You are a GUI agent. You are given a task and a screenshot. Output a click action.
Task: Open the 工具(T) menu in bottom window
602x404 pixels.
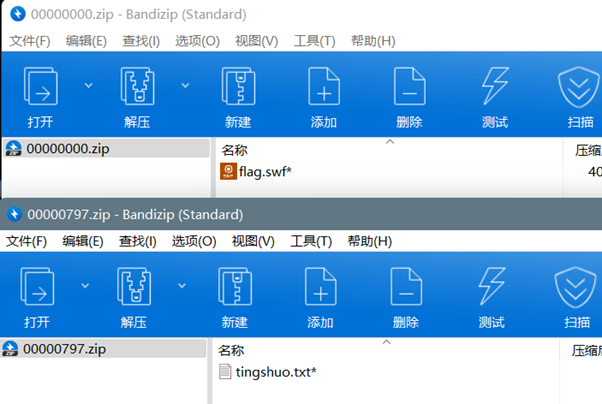311,241
